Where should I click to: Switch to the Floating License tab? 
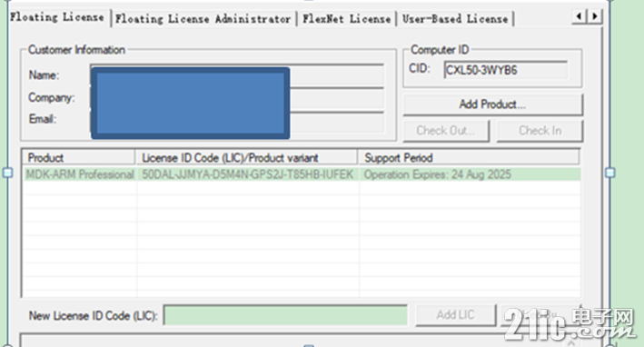pos(57,17)
